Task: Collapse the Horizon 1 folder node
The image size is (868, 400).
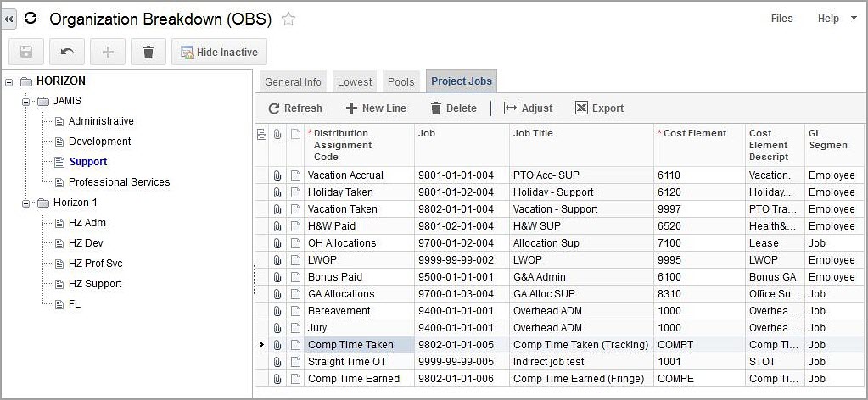Action: [x=26, y=203]
